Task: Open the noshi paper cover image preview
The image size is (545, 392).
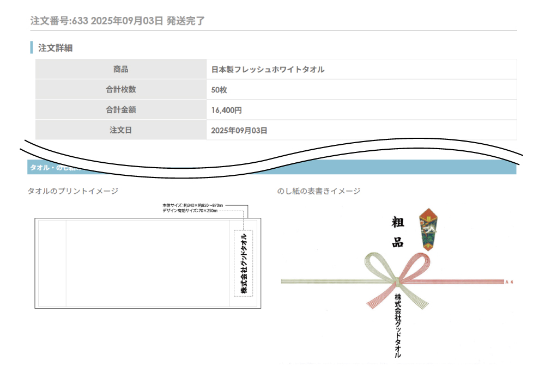Action: point(398,283)
